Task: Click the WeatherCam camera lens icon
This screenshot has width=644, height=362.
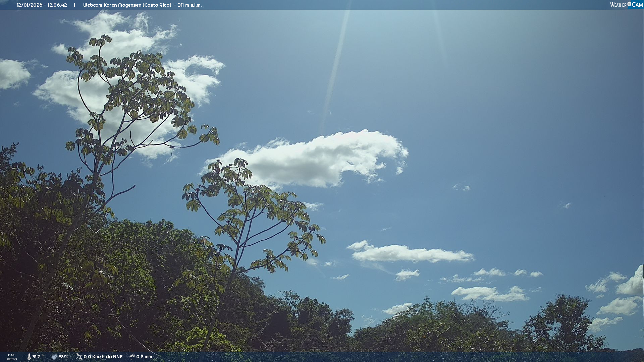Action: [629, 4]
